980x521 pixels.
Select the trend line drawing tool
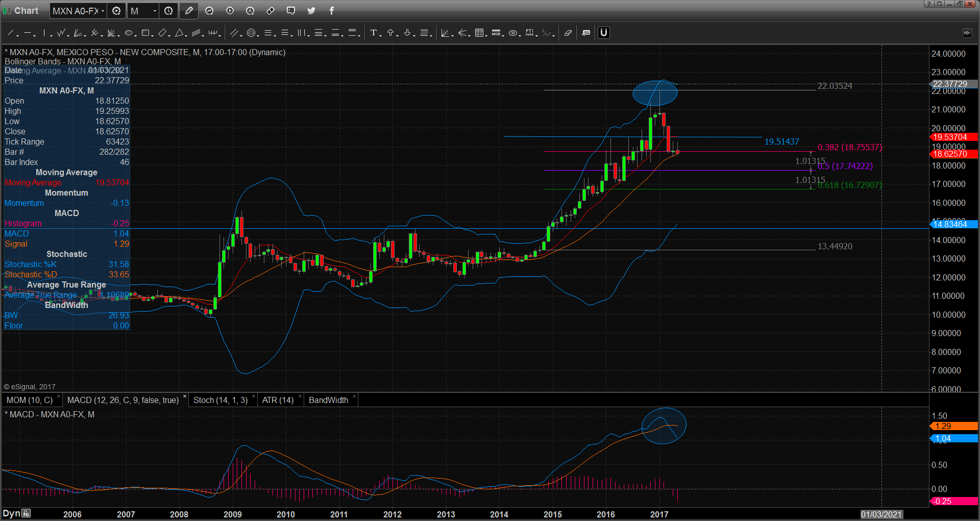pos(10,33)
